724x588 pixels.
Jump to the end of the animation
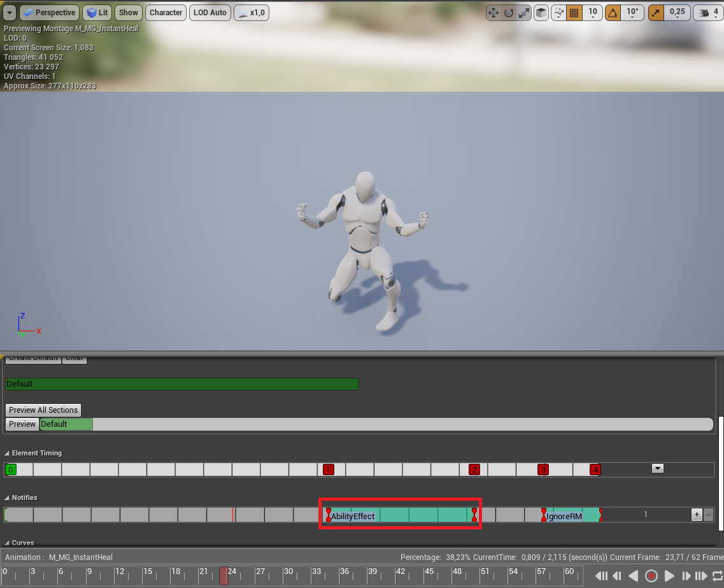click(702, 576)
